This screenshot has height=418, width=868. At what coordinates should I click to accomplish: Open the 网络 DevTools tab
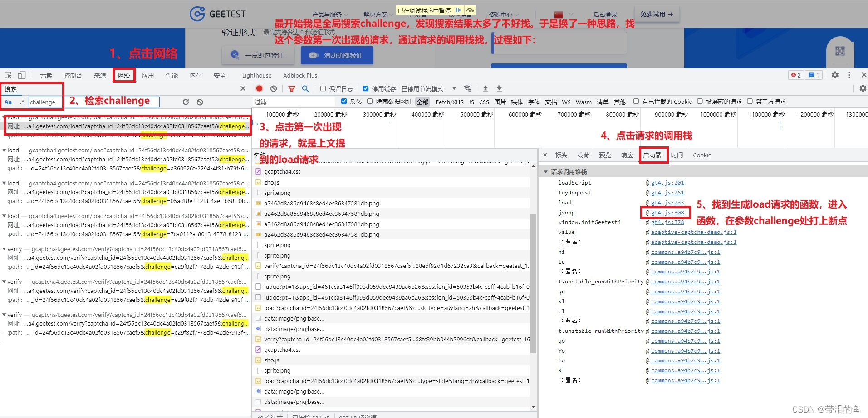124,75
